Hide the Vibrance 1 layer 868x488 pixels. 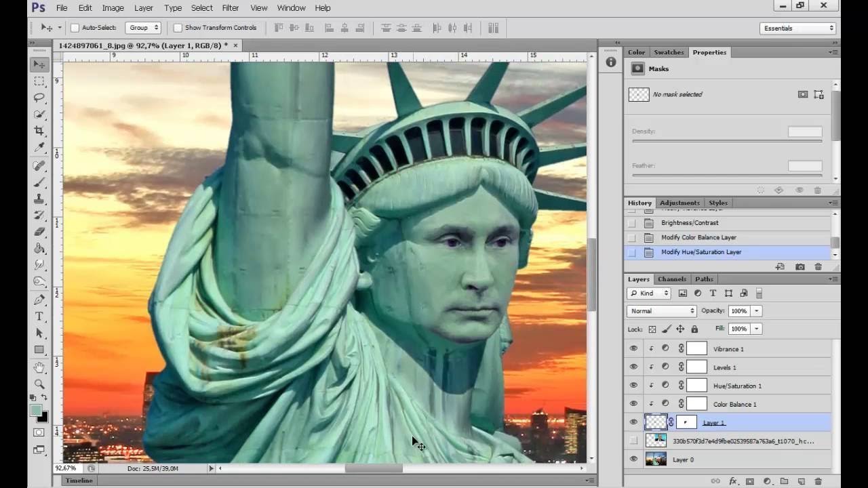coord(633,349)
